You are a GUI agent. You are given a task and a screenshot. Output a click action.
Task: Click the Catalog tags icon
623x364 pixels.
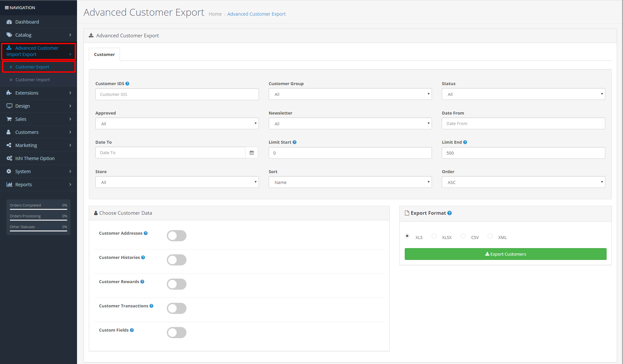click(x=9, y=35)
